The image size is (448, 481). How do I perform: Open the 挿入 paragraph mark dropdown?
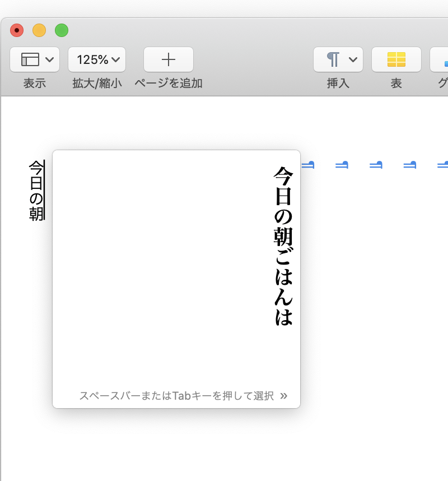click(338, 59)
